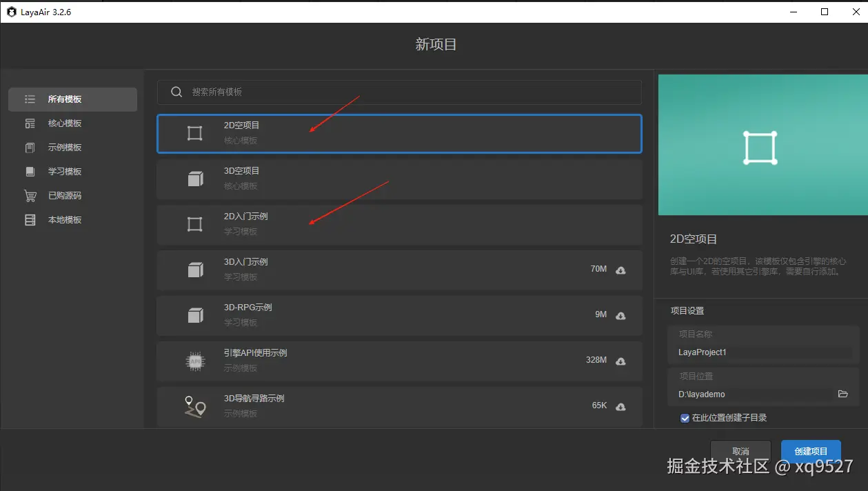Click the magnifier icon in search box
This screenshot has width=868, height=491.
tap(176, 92)
